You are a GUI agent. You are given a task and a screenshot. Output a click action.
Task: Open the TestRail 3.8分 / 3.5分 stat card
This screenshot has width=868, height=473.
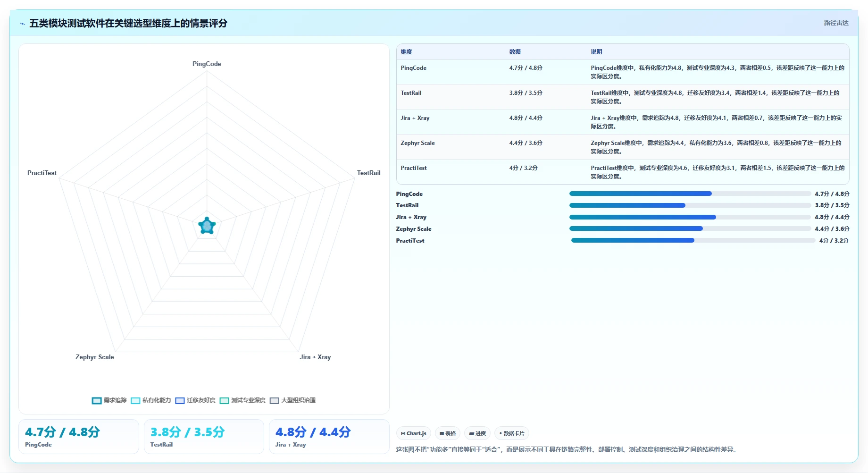[x=204, y=437]
